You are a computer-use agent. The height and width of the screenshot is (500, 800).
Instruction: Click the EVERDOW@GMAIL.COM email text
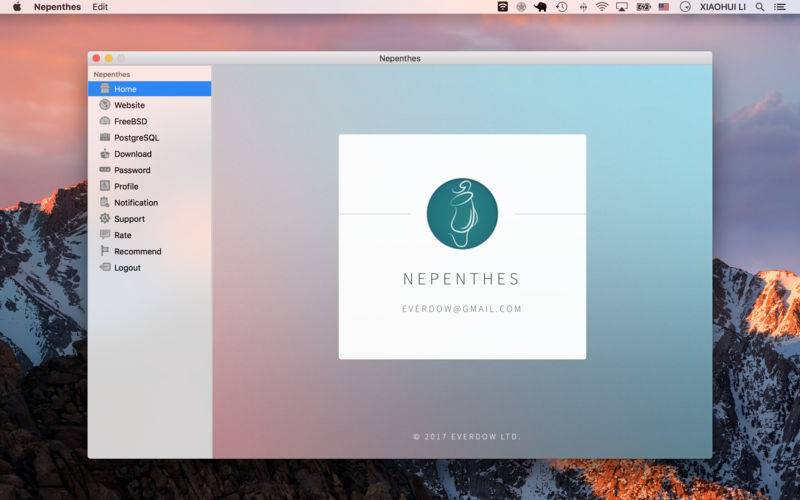pyautogui.click(x=462, y=309)
